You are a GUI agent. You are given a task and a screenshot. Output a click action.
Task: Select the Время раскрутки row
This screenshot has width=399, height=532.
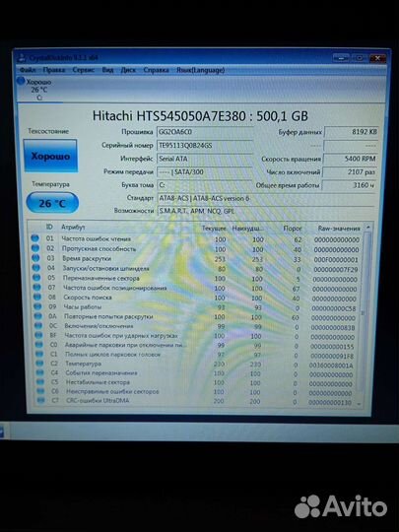tap(196, 258)
